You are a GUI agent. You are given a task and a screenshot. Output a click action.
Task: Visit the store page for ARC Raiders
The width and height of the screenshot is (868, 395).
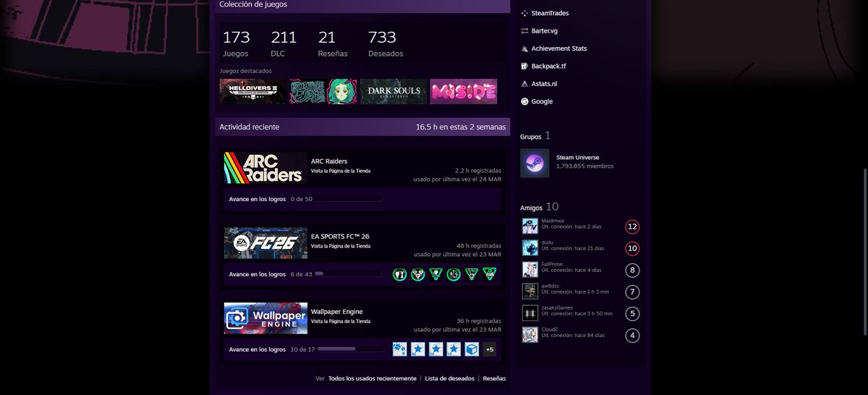click(341, 171)
